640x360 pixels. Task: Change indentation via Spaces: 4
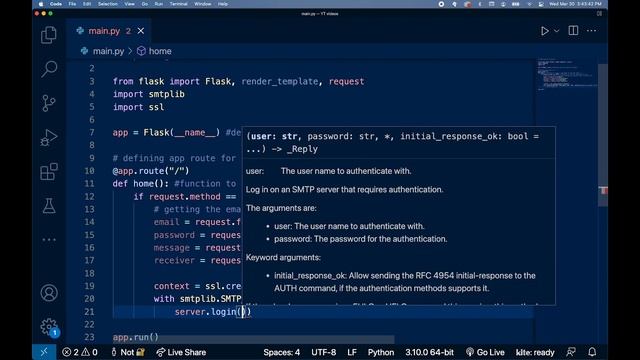click(x=281, y=352)
